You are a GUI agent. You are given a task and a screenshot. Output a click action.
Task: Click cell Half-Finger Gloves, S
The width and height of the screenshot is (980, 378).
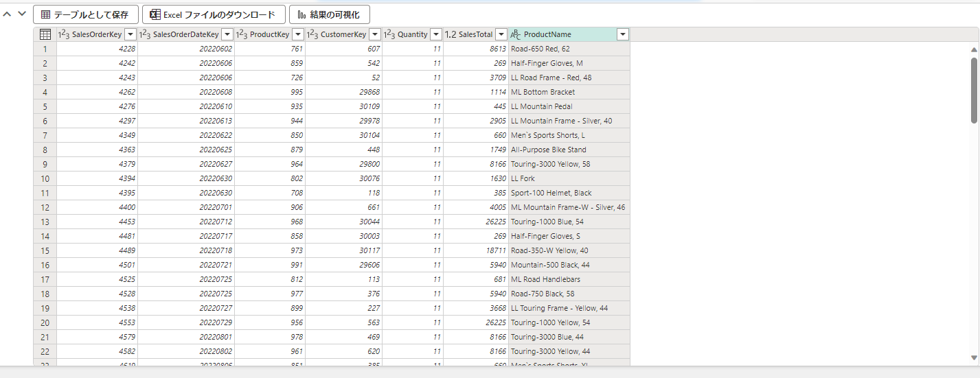click(569, 236)
